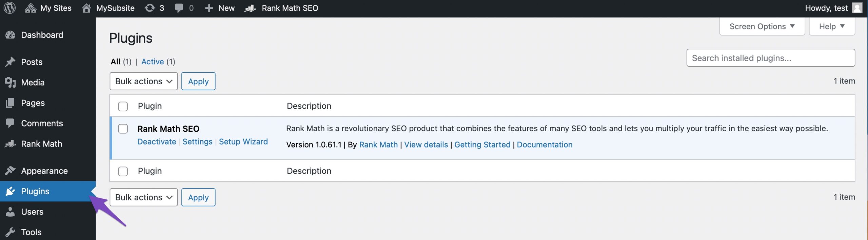Click Rank Math SEO chart icon in admin bar

[250, 8]
